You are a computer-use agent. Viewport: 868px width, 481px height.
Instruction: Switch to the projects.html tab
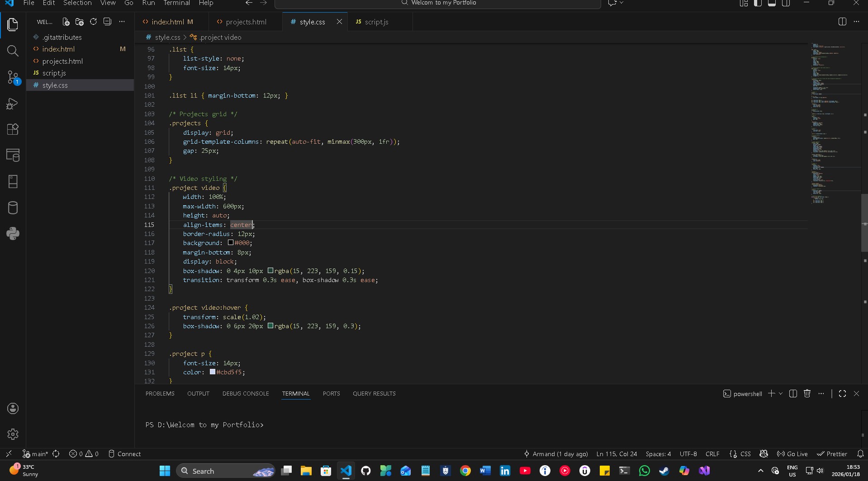tap(246, 21)
